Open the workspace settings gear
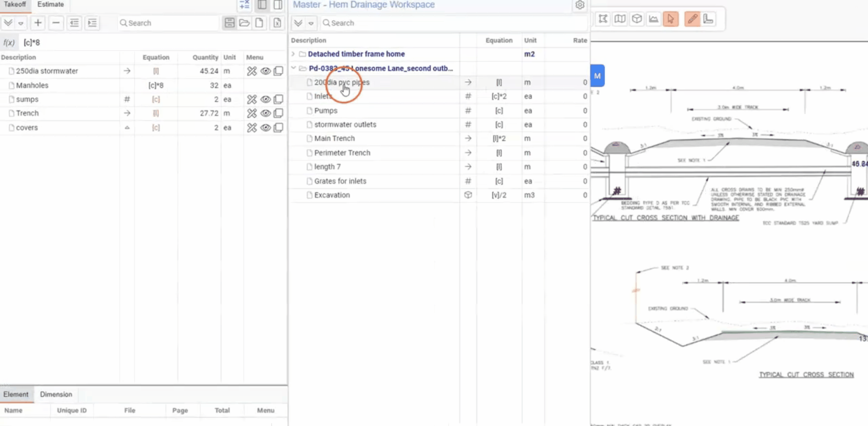Image resolution: width=868 pixels, height=426 pixels. coord(579,5)
